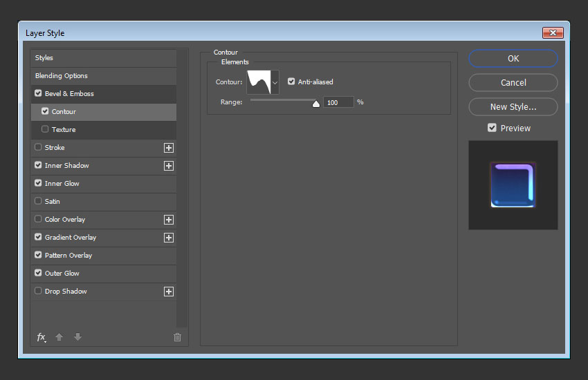The width and height of the screenshot is (588, 380).
Task: Uncheck the Contour checkbox
Action: coord(45,111)
